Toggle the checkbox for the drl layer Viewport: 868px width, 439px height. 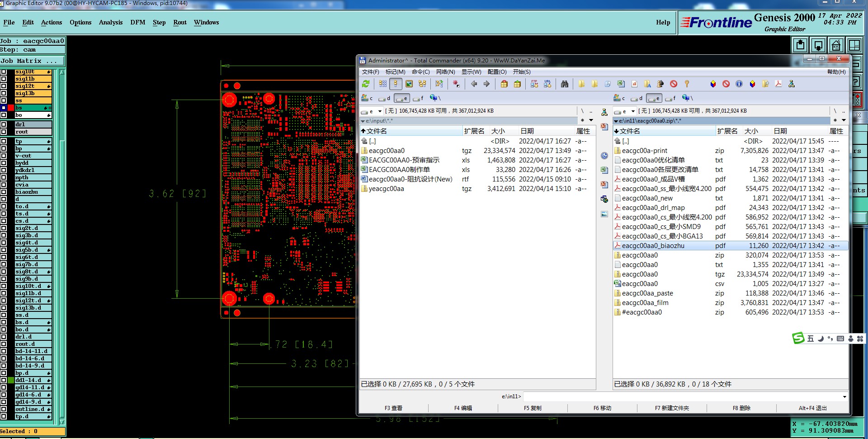coord(4,124)
